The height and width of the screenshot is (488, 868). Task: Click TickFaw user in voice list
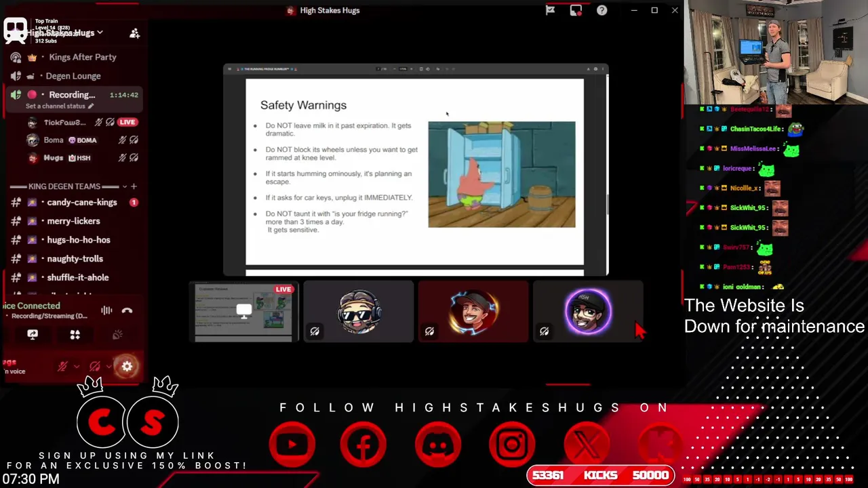(x=64, y=123)
